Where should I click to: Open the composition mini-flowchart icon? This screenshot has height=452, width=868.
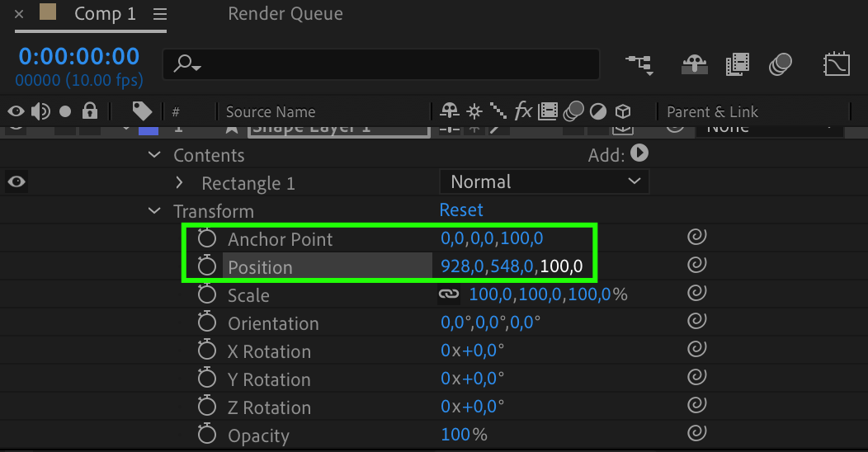tap(639, 64)
